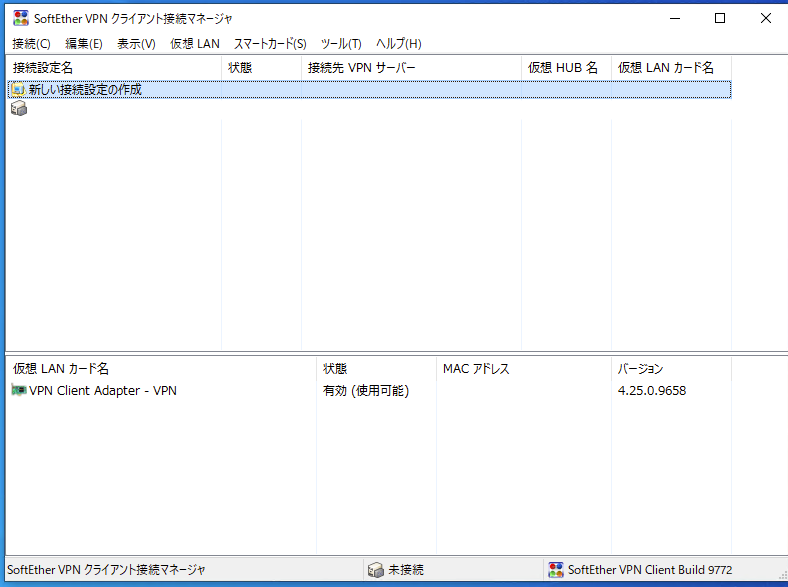Open the ヘルプ(H) menu
Image resolution: width=788 pixels, height=587 pixels.
point(399,44)
